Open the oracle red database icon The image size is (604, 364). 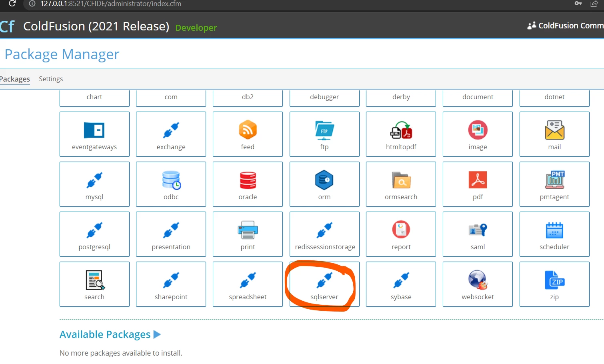pos(248,180)
